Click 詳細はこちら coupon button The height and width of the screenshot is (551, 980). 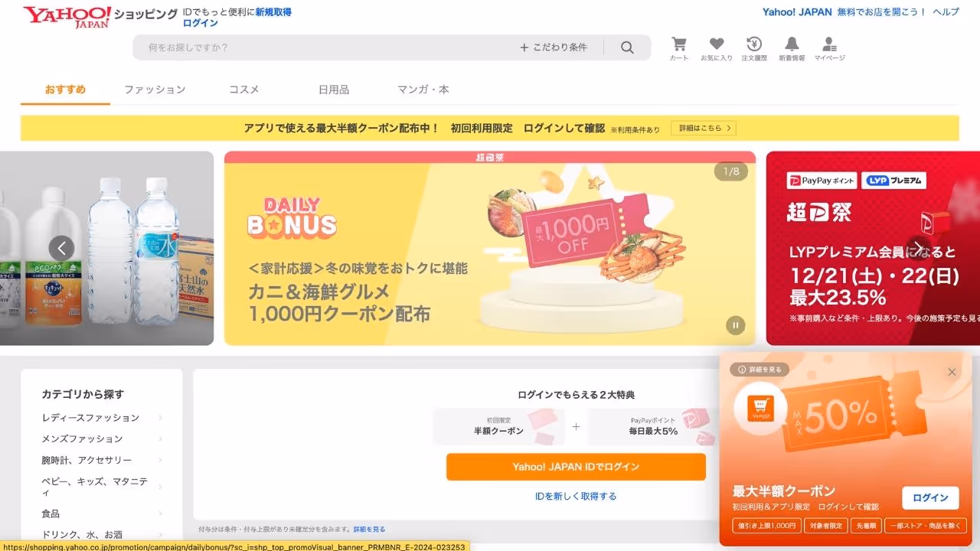point(704,129)
